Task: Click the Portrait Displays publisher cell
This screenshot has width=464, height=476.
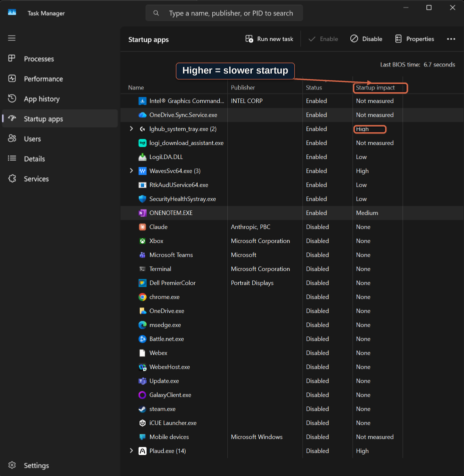Action: [252, 283]
